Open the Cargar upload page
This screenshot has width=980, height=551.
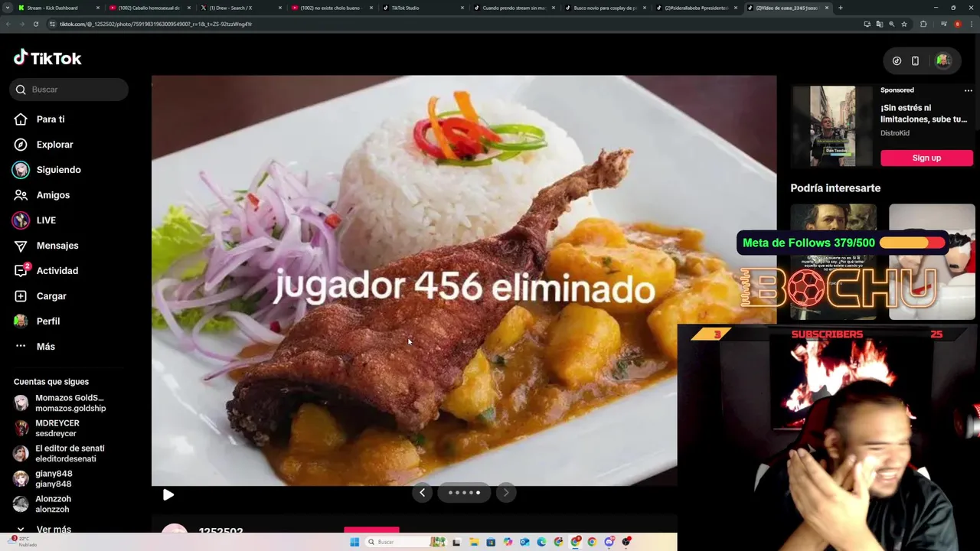(x=41, y=296)
